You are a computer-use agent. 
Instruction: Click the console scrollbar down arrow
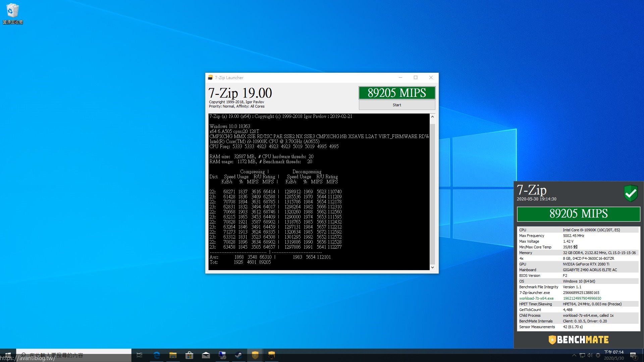(x=432, y=267)
